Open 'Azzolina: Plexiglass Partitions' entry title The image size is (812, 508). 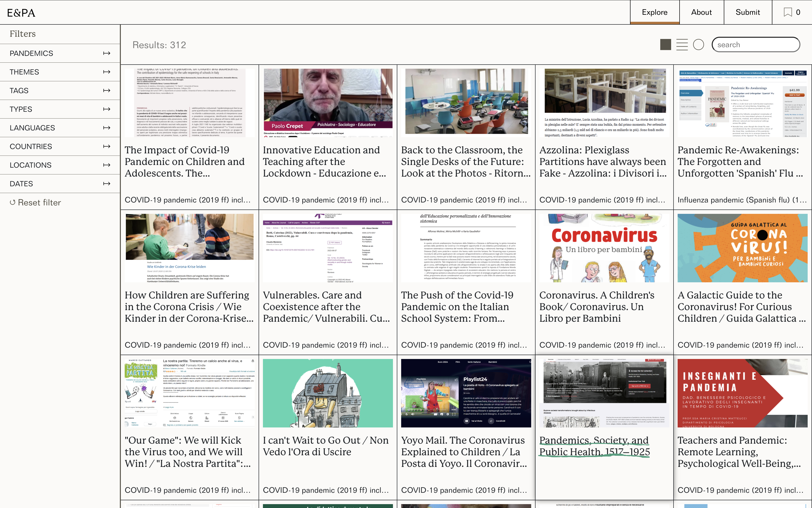(x=603, y=162)
